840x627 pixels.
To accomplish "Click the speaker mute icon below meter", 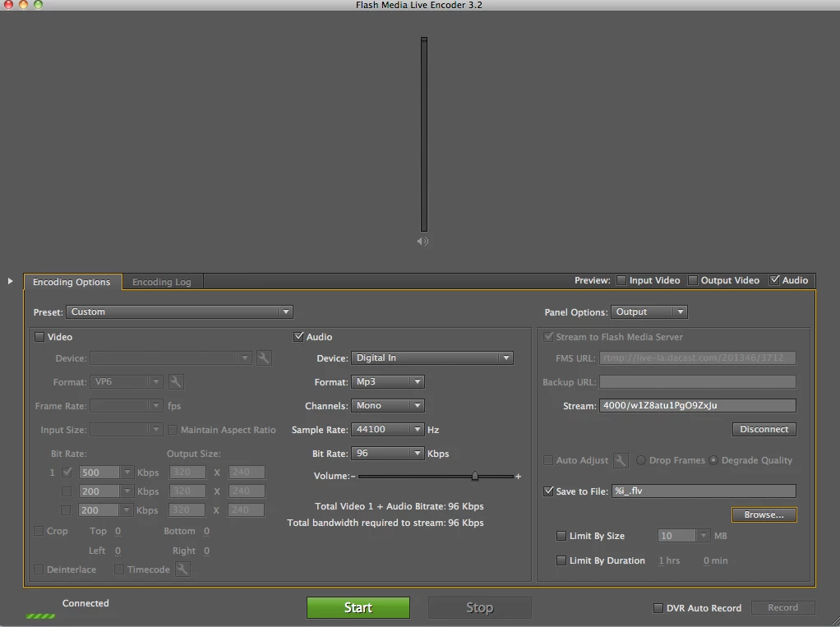I will coord(422,241).
